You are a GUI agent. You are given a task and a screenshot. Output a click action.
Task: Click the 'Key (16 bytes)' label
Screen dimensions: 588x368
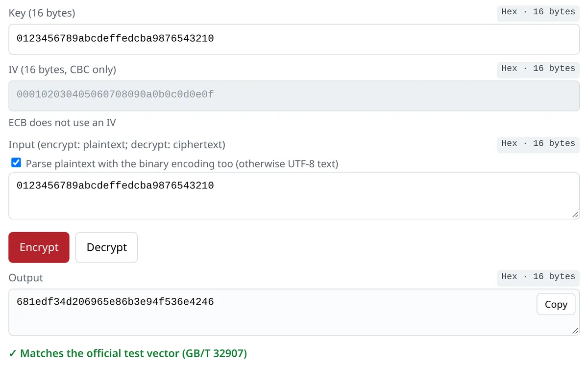tap(42, 13)
